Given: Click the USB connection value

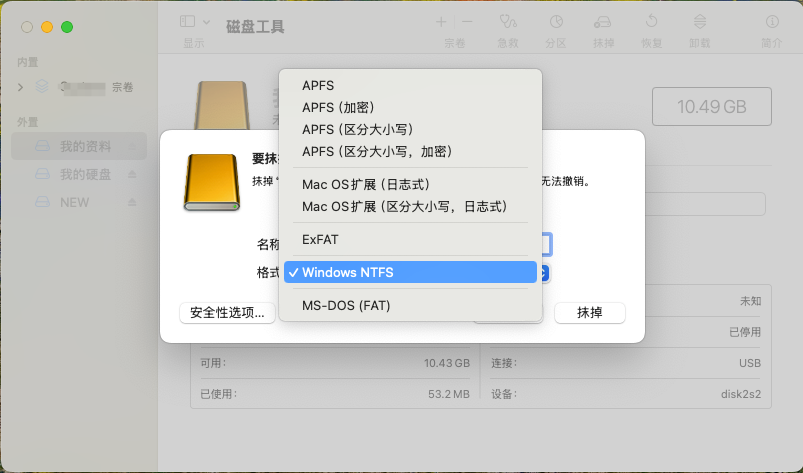Looking at the screenshot, I should pyautogui.click(x=750, y=363).
